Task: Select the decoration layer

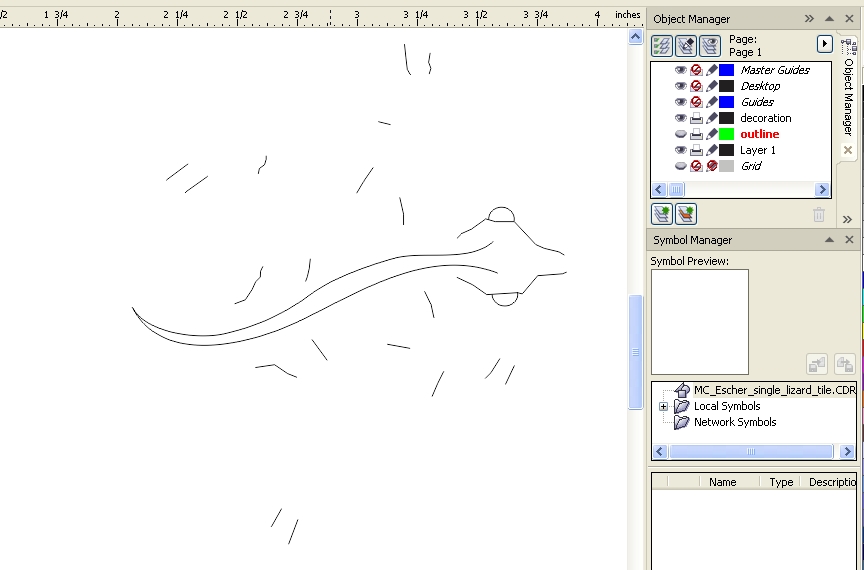Action: pos(765,118)
